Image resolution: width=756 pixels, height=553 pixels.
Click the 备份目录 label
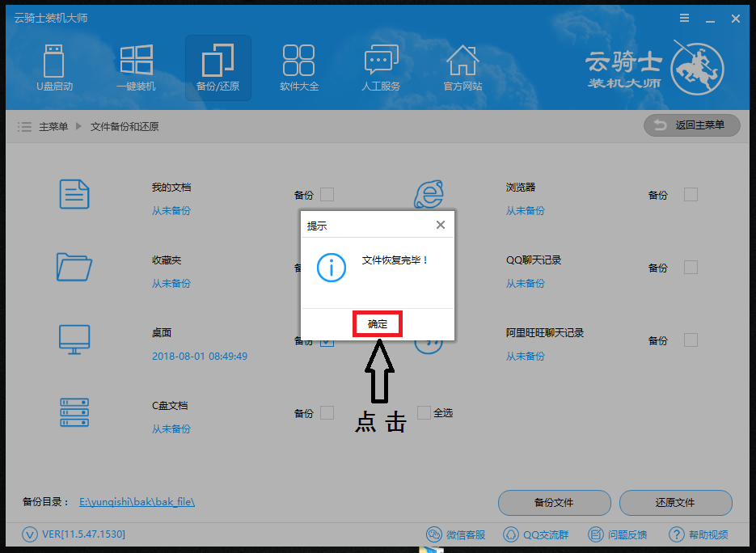[x=46, y=502]
